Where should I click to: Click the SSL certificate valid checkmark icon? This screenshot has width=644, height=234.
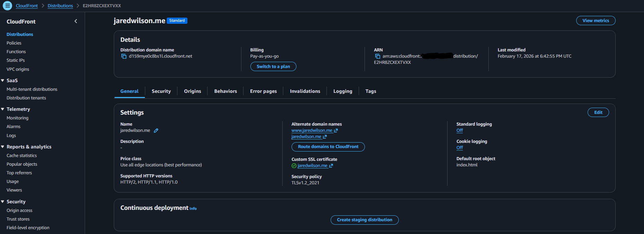pos(294,166)
